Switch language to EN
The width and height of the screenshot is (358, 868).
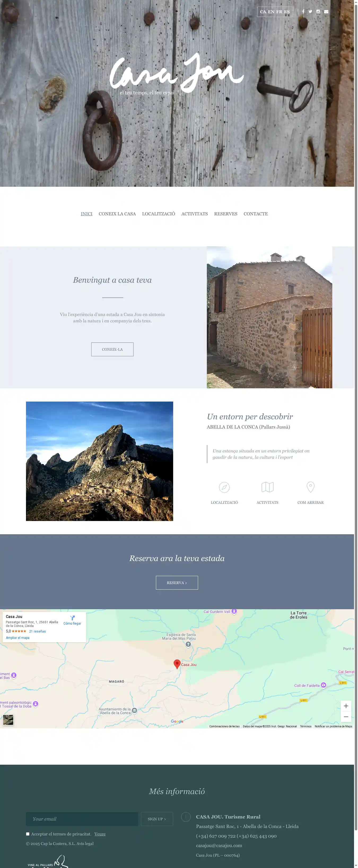(271, 12)
